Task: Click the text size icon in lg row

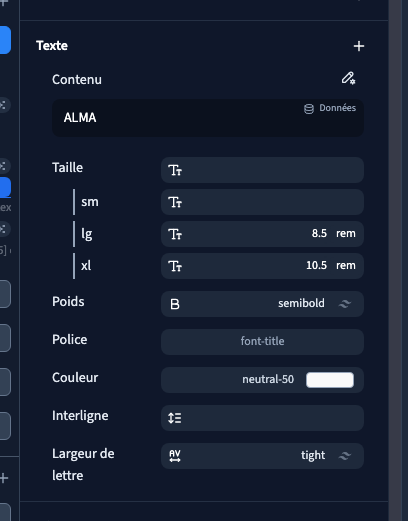Action: (175, 234)
